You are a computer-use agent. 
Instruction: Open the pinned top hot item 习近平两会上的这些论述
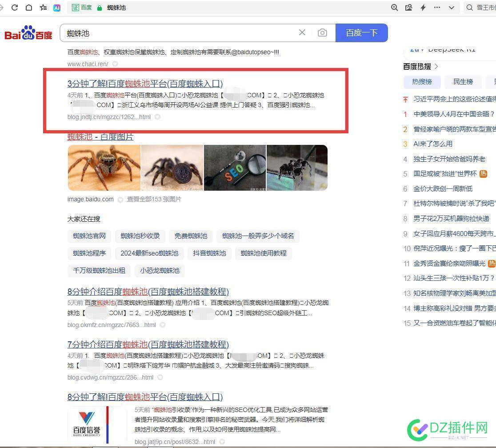pyautogui.click(x=455, y=99)
